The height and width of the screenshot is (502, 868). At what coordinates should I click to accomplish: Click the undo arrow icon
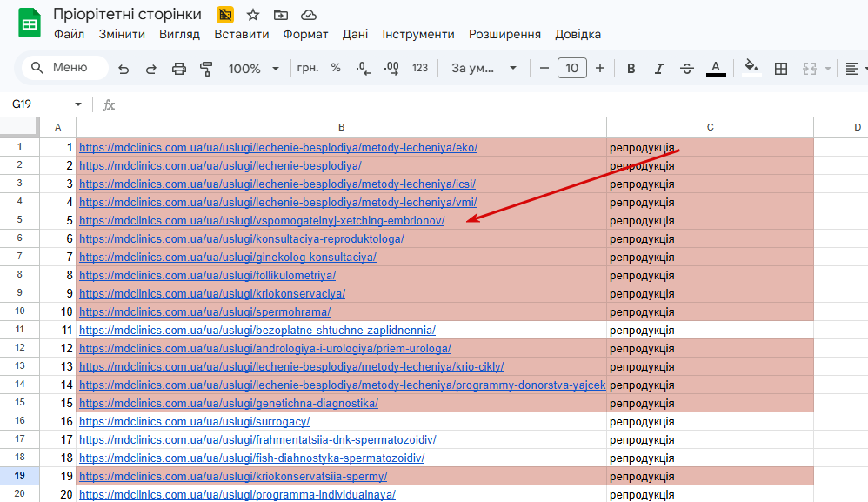coord(124,69)
